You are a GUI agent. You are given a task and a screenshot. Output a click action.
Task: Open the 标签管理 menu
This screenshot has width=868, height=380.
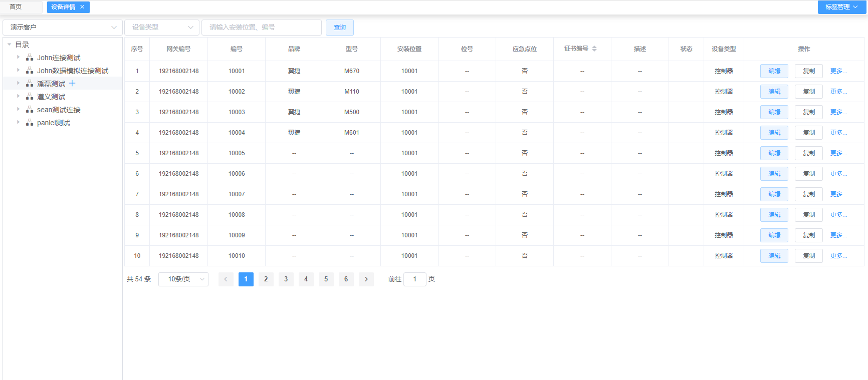click(841, 7)
